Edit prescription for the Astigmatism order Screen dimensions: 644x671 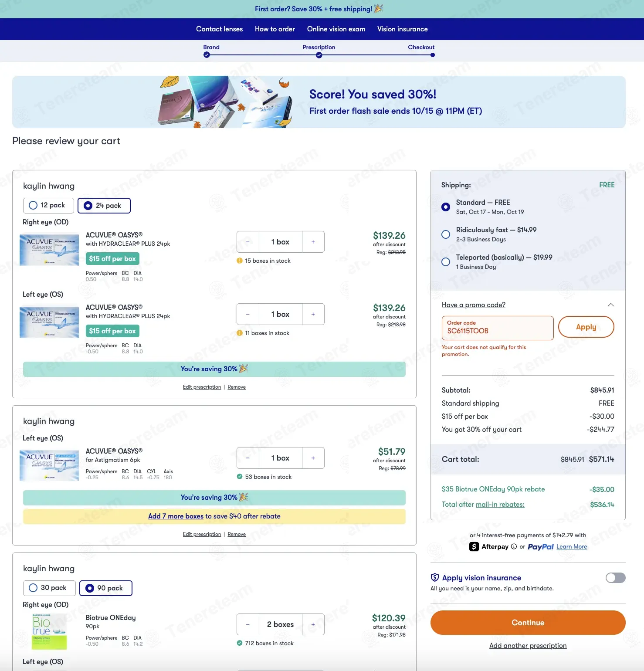click(202, 534)
